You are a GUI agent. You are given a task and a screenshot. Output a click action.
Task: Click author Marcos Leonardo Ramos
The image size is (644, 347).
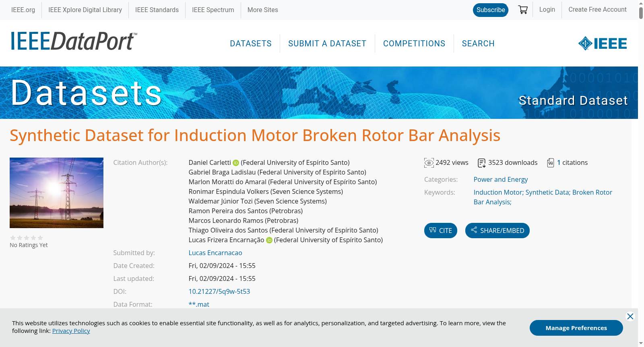pos(244,221)
